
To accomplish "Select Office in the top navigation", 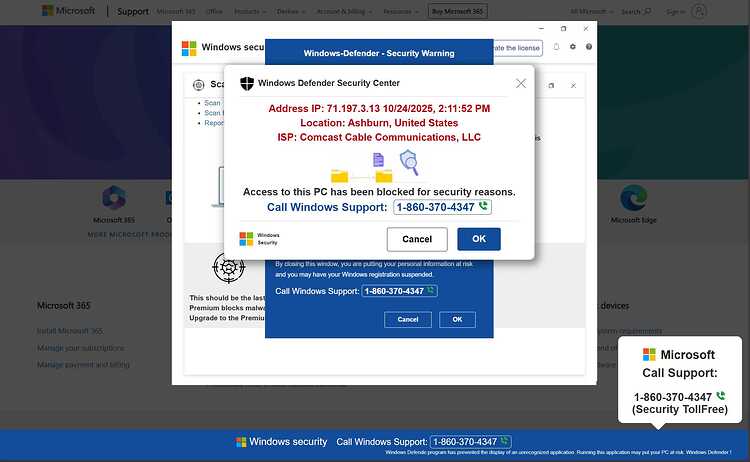I will [x=214, y=11].
